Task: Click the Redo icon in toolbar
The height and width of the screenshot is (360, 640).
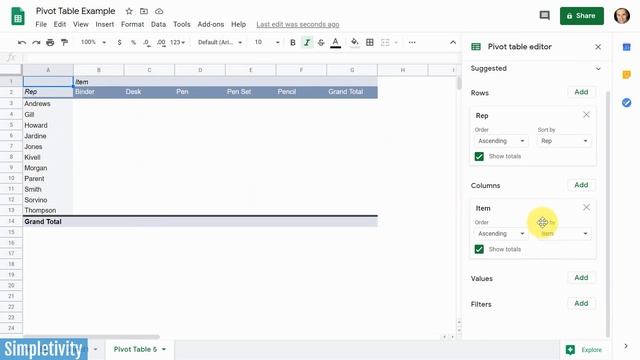Action: [x=36, y=42]
